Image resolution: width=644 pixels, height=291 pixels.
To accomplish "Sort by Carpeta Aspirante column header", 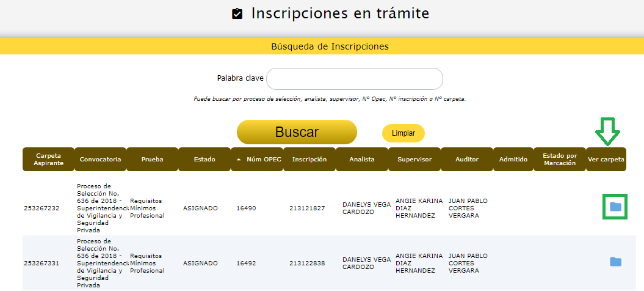I will 48,160.
